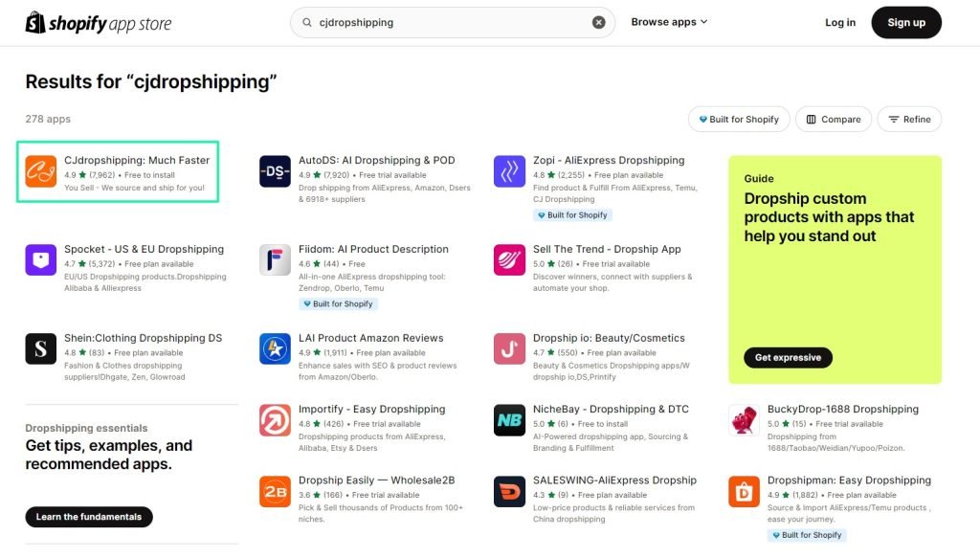This screenshot has height=558, width=980.
Task: Open the Spocket purple app icon
Action: (x=40, y=260)
